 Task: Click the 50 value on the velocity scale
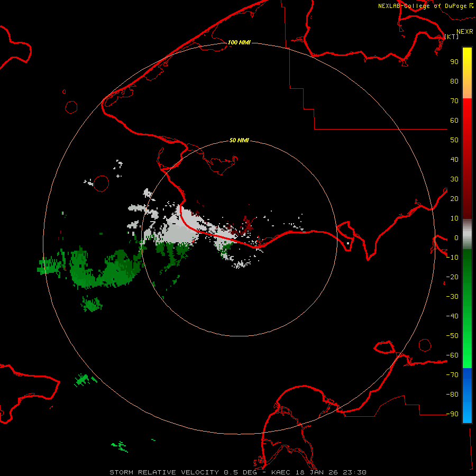[454, 140]
